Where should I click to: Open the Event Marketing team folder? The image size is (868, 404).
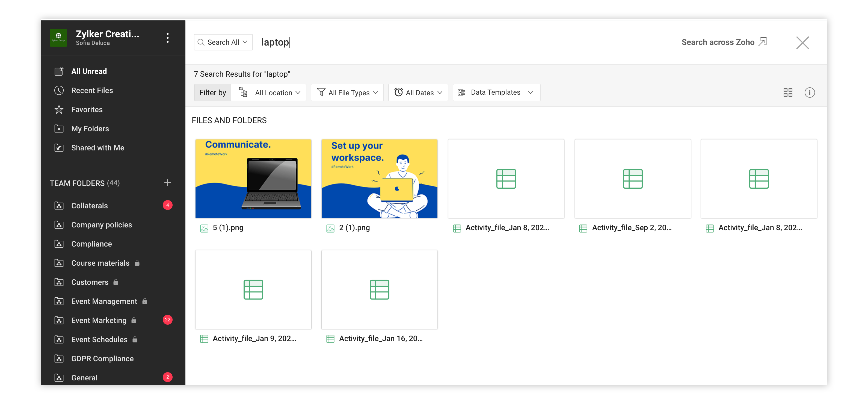pos(99,320)
